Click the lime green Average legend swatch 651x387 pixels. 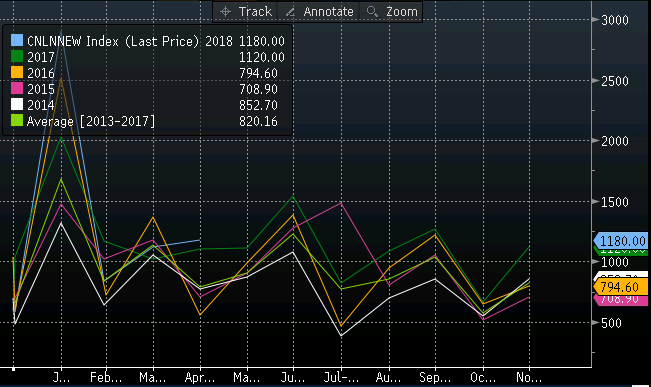(17, 120)
